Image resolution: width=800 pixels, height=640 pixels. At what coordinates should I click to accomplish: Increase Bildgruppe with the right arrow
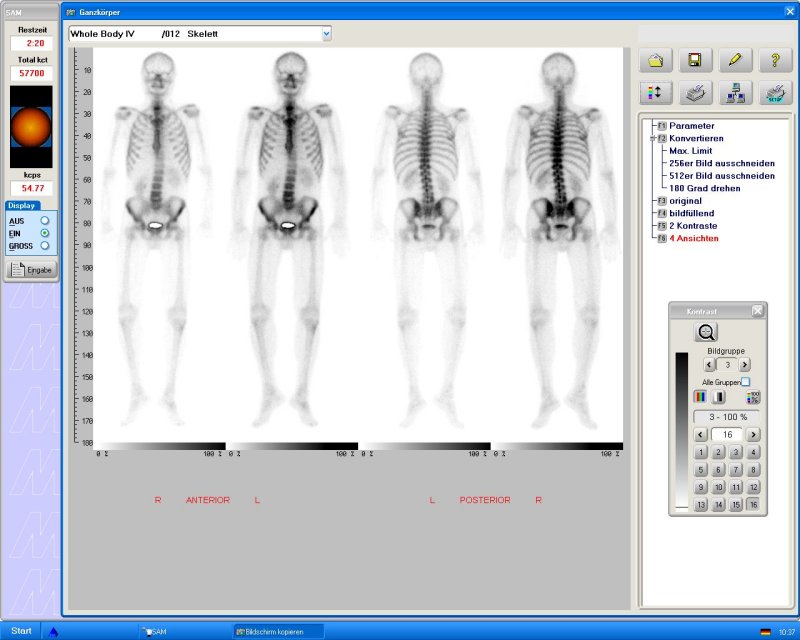pos(745,365)
